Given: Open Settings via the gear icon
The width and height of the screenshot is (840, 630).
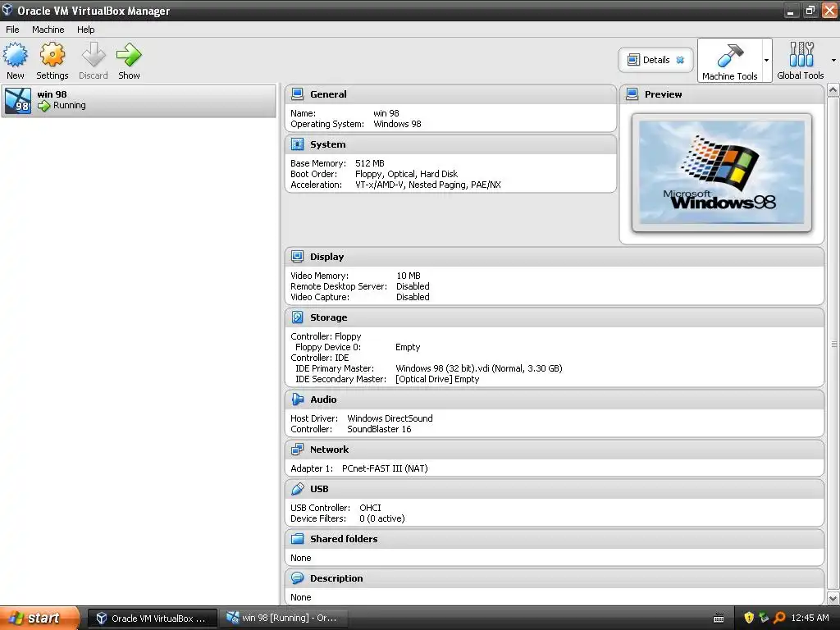Looking at the screenshot, I should 52,55.
